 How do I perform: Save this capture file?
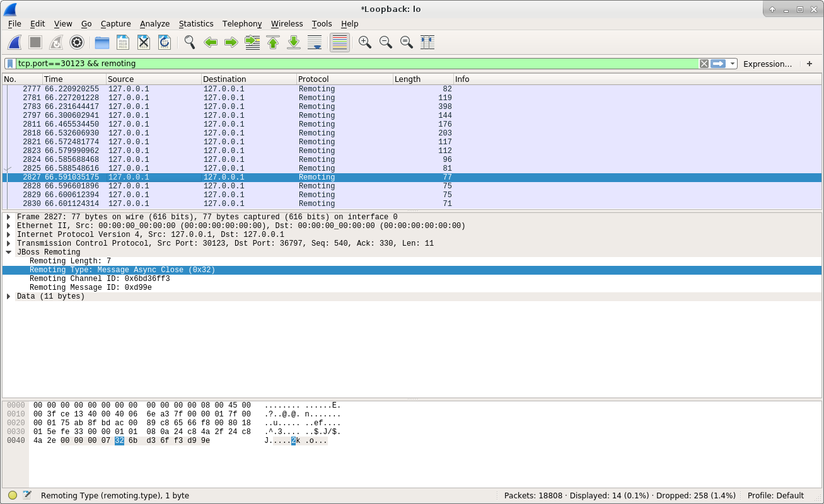(x=123, y=42)
